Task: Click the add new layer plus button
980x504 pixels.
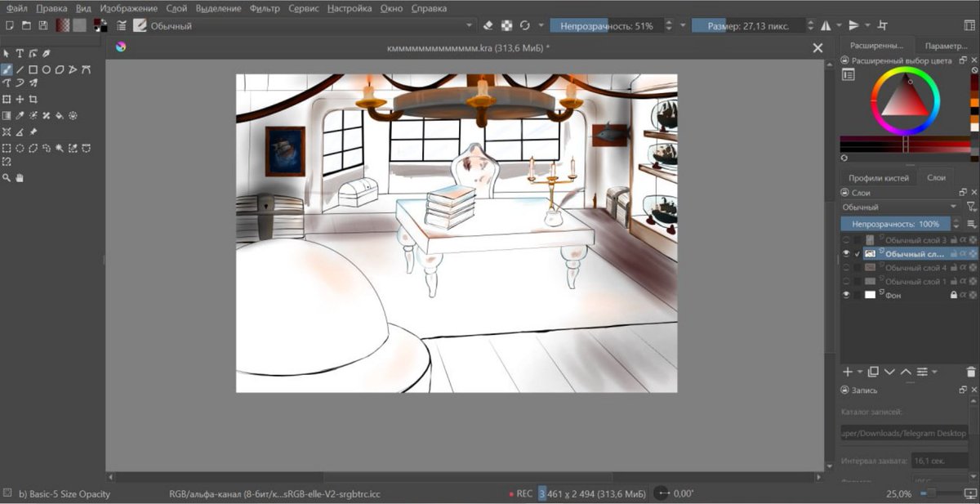Action: tap(847, 372)
